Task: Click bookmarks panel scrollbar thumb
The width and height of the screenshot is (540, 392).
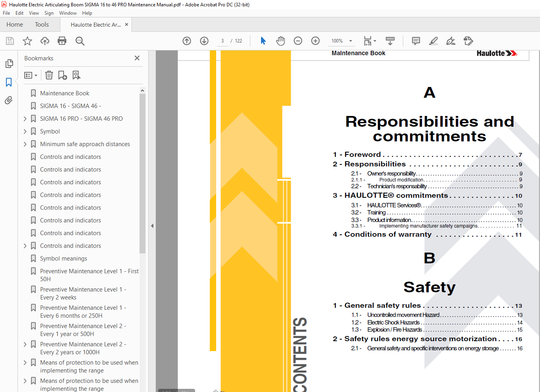Action: tap(142, 174)
